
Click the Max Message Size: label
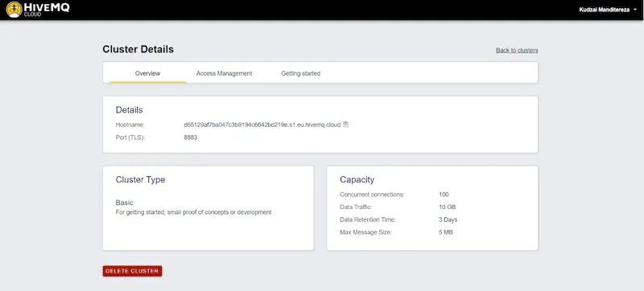[365, 232]
